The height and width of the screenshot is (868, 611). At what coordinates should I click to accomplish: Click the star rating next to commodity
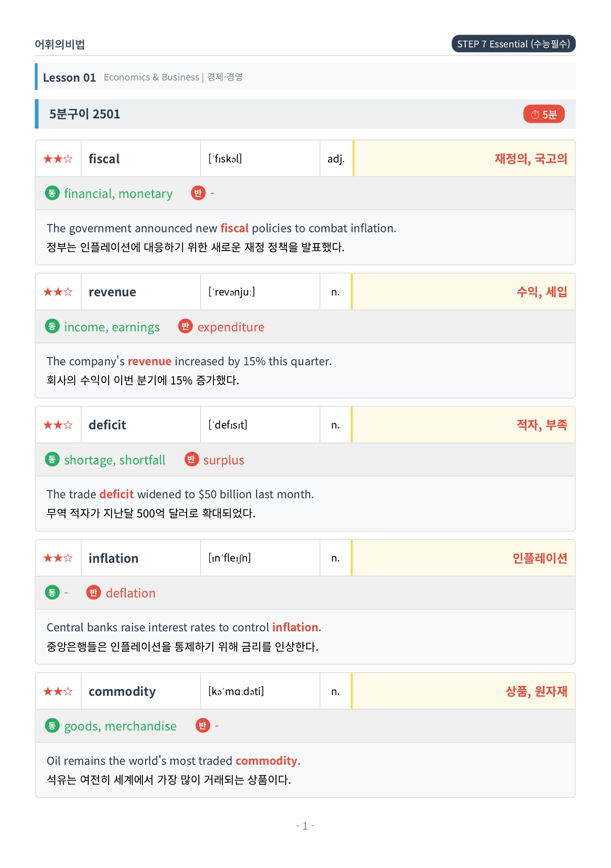coord(58,691)
